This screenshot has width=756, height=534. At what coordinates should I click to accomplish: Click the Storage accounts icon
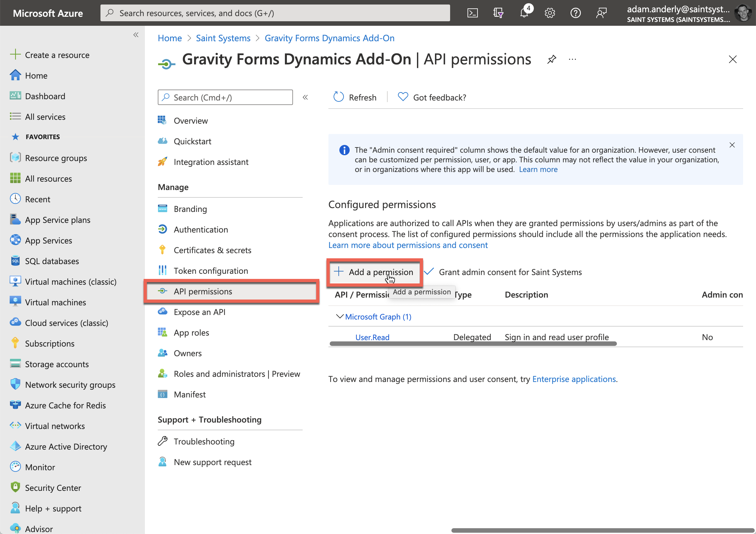(15, 364)
